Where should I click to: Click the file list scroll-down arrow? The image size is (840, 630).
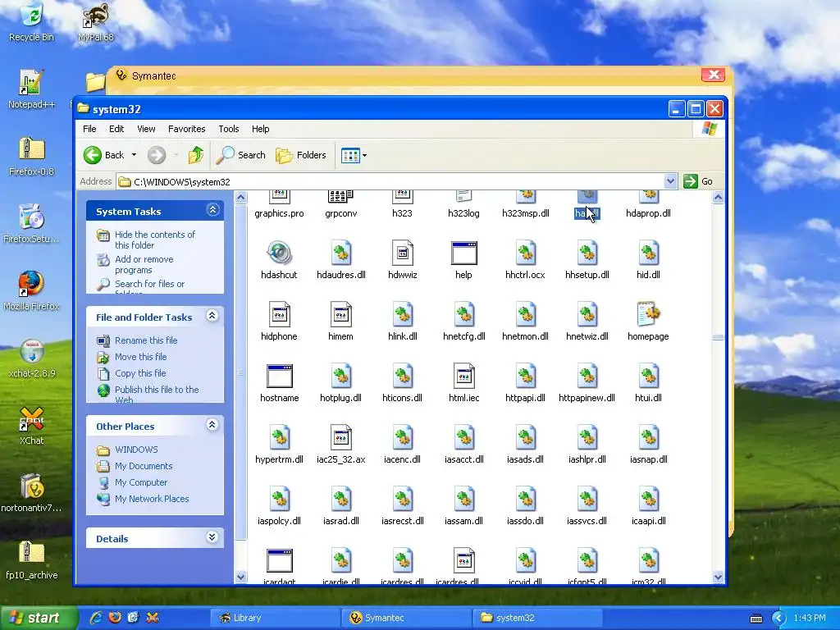tap(718, 577)
